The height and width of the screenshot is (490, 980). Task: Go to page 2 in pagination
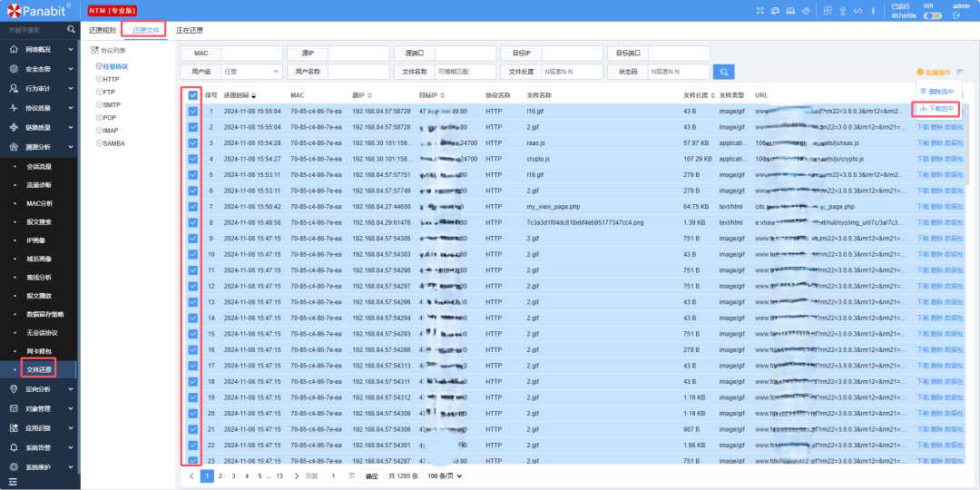(x=220, y=476)
